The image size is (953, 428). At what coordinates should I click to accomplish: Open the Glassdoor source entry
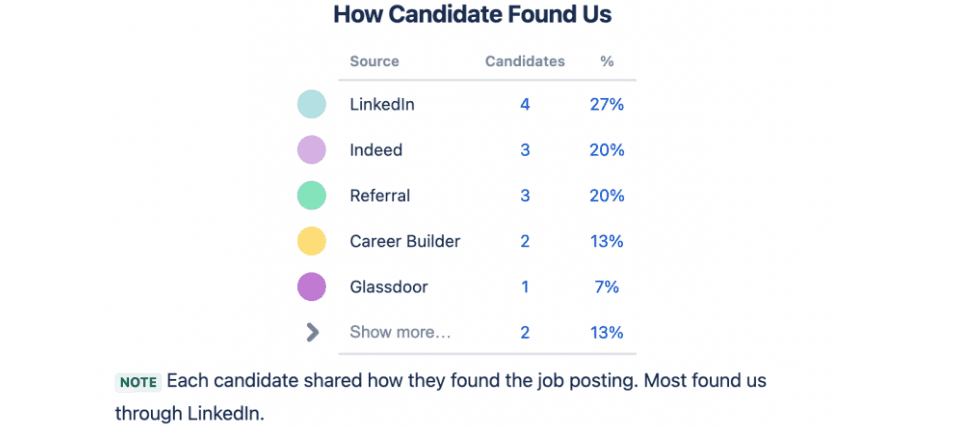point(388,287)
